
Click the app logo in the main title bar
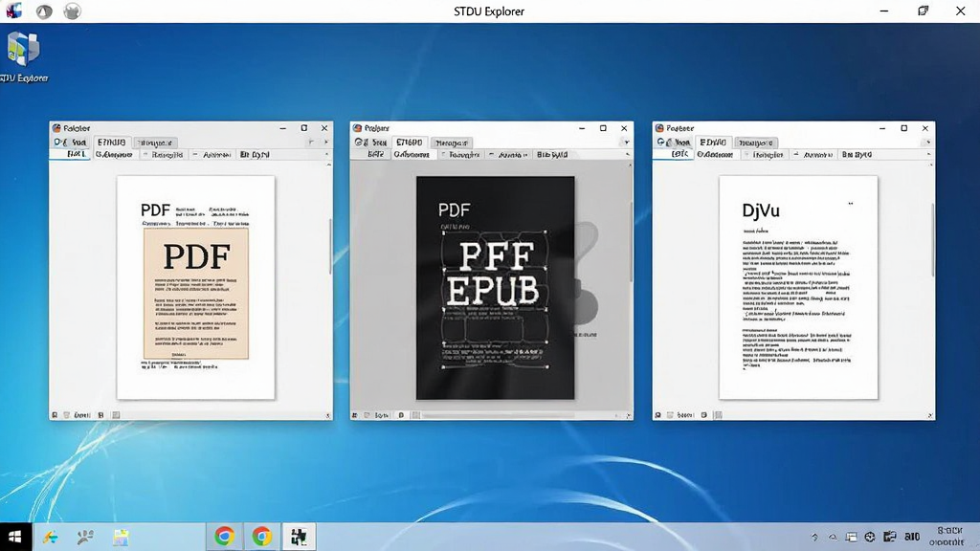coord(13,11)
